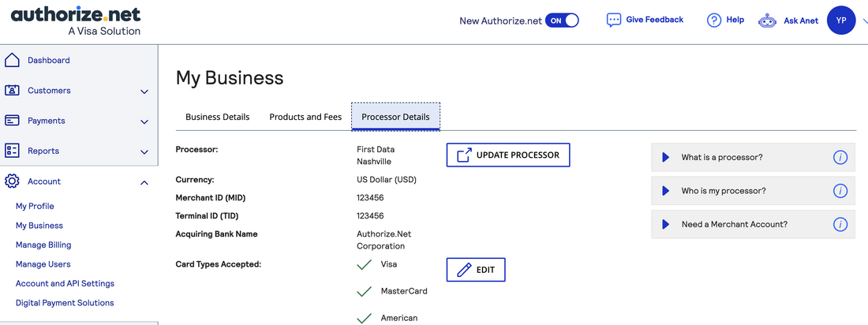Expand Need a Merchant Account triangle
This screenshot has width=868, height=325.
(x=665, y=224)
